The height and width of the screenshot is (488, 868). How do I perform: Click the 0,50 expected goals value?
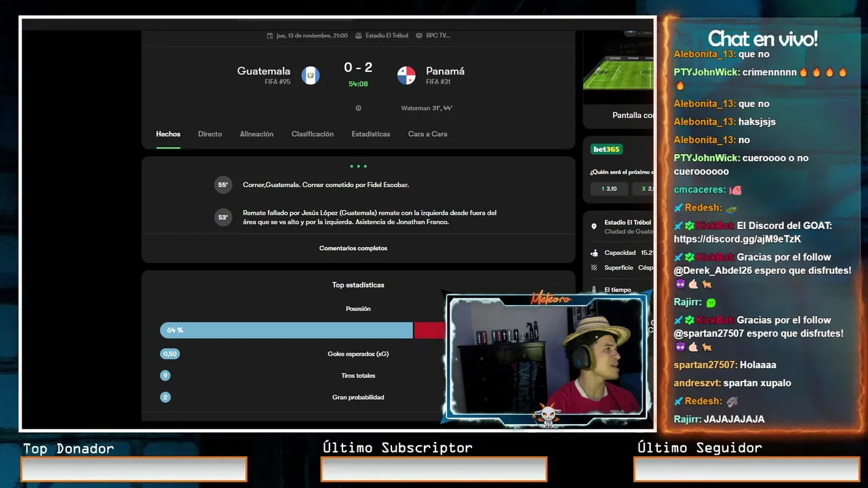(170, 354)
